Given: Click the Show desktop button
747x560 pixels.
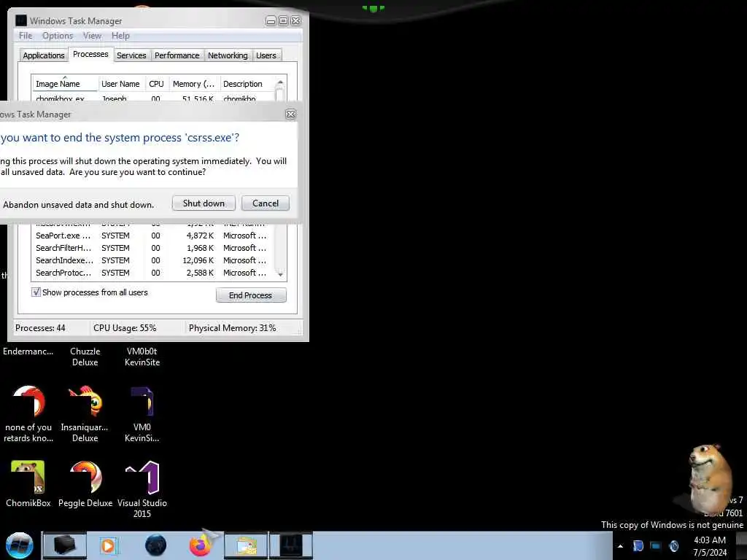Looking at the screenshot, I should [x=741, y=545].
